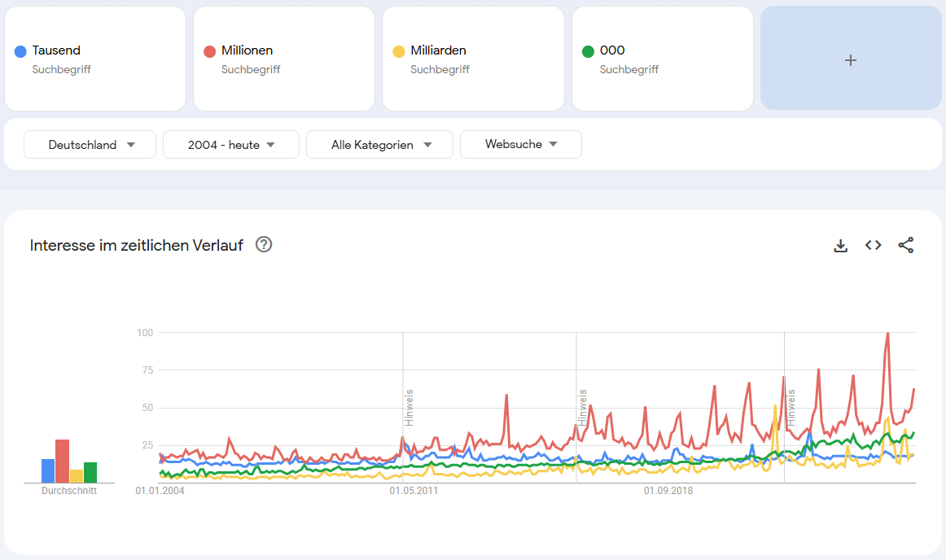Click the first Hinweis note marker near 2011

pyautogui.click(x=409, y=409)
